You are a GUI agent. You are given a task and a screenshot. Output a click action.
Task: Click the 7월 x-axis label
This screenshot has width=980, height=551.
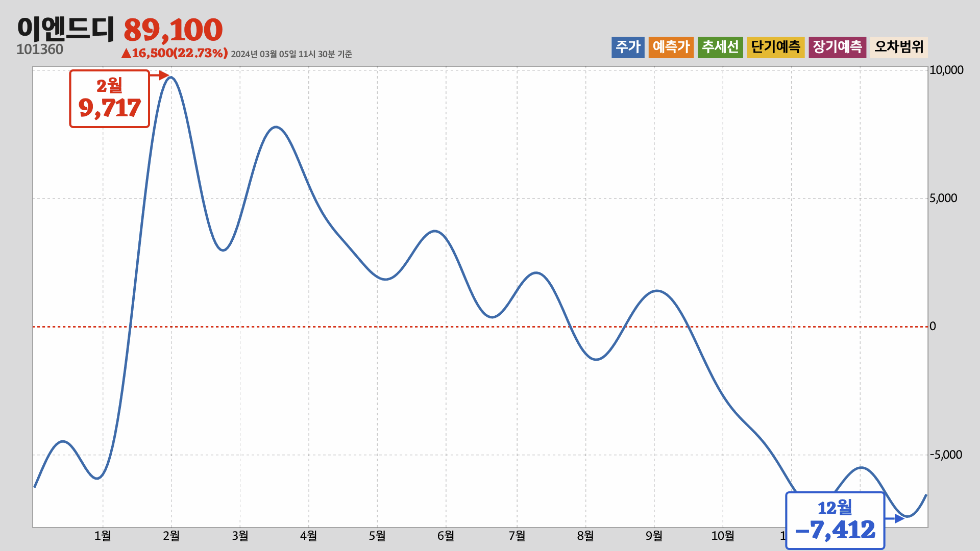tap(517, 536)
